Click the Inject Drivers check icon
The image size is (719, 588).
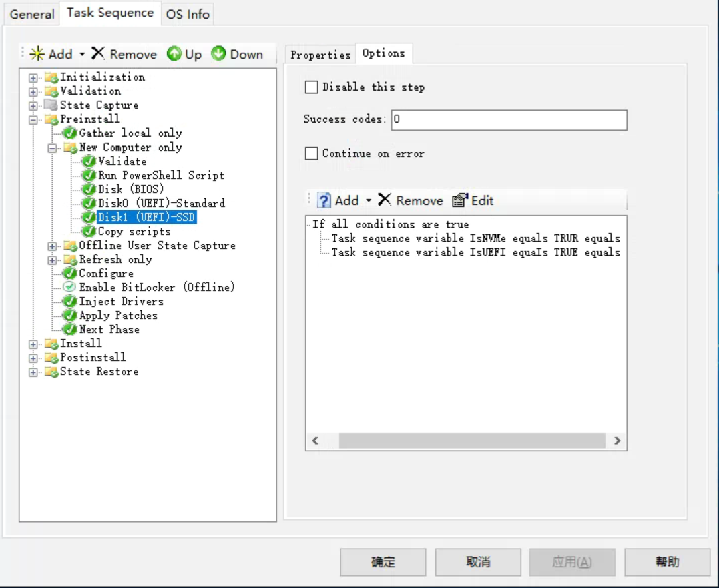[69, 302]
